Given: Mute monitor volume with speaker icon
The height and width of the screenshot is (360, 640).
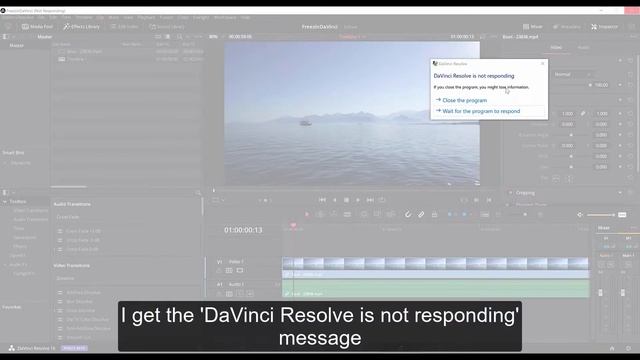Looking at the screenshot, I should pyautogui.click(x=580, y=215).
